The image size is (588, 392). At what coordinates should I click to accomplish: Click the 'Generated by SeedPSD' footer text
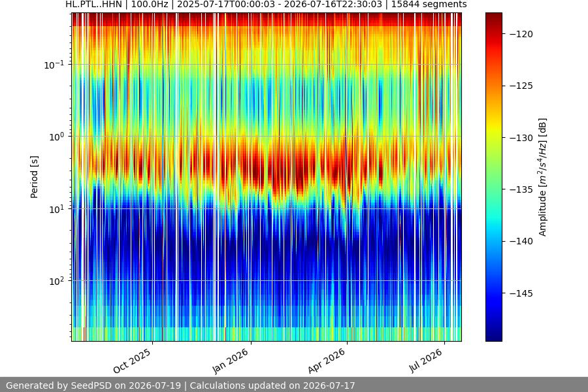(180, 385)
